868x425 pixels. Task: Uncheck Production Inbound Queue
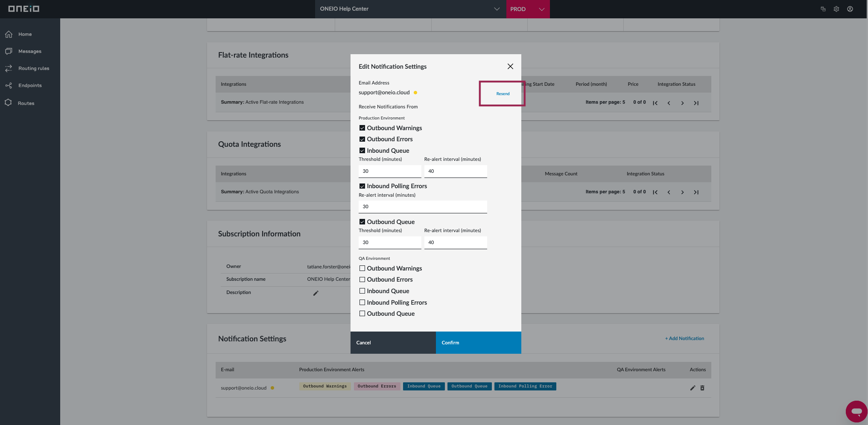pos(362,151)
